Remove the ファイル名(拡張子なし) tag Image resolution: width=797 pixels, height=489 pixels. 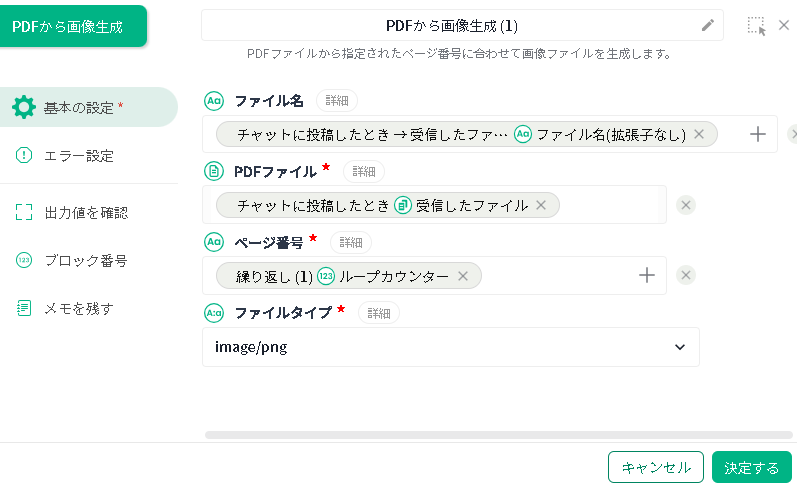tap(699, 134)
